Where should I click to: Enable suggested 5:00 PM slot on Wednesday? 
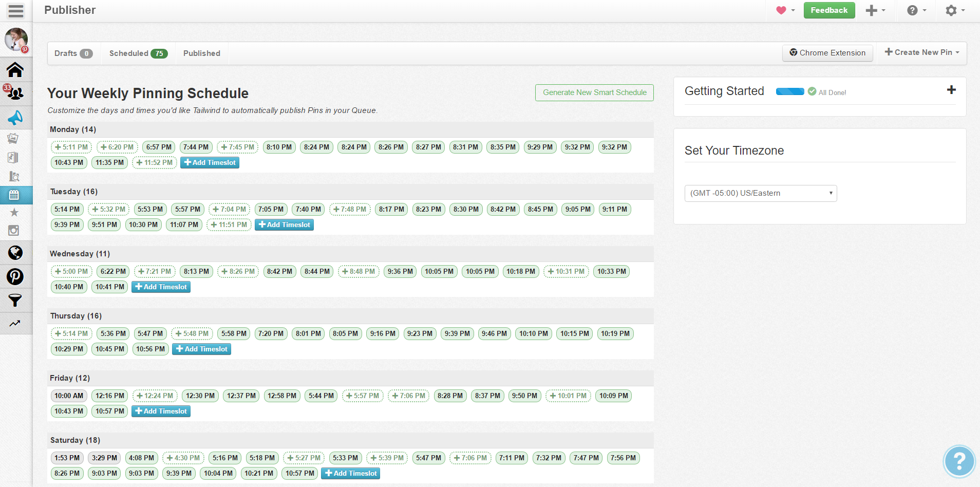coord(71,271)
